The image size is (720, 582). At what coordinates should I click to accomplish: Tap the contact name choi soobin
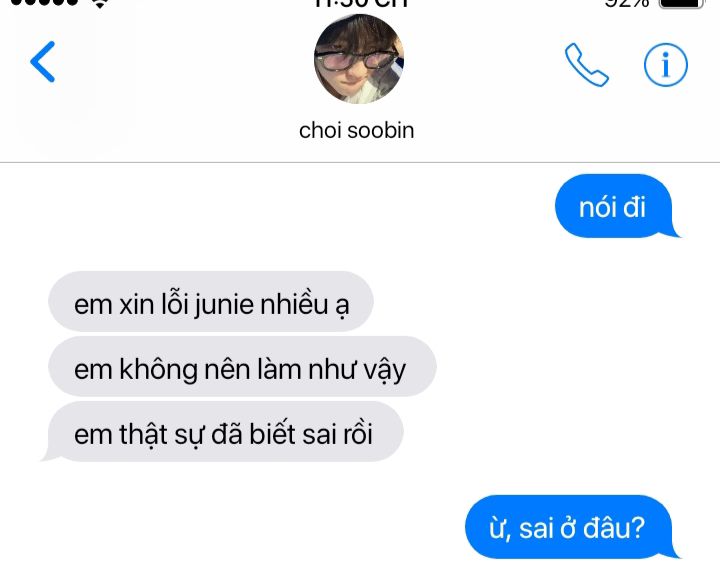(356, 130)
